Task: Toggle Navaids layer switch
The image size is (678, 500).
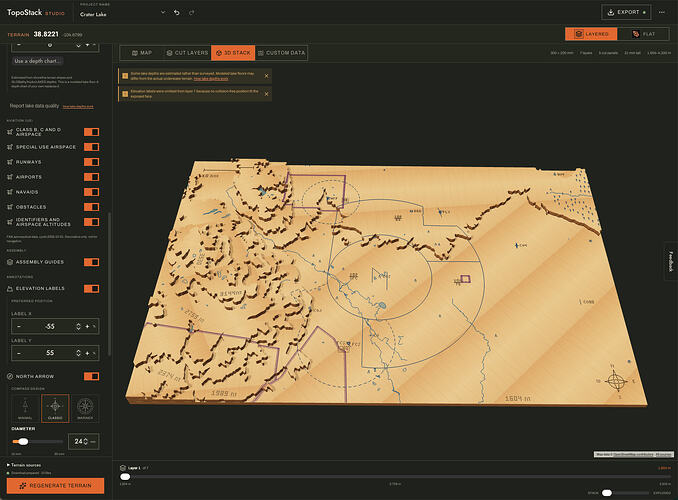Action: pos(91,192)
